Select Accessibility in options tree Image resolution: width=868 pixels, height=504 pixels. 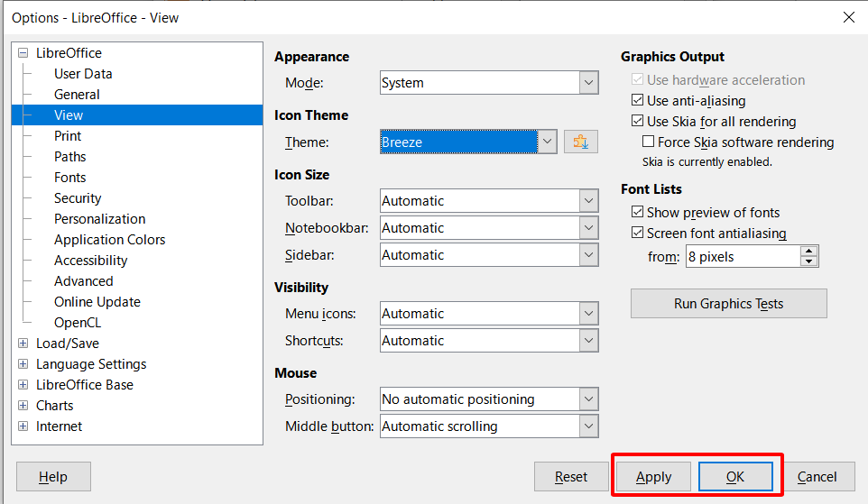pyautogui.click(x=90, y=261)
